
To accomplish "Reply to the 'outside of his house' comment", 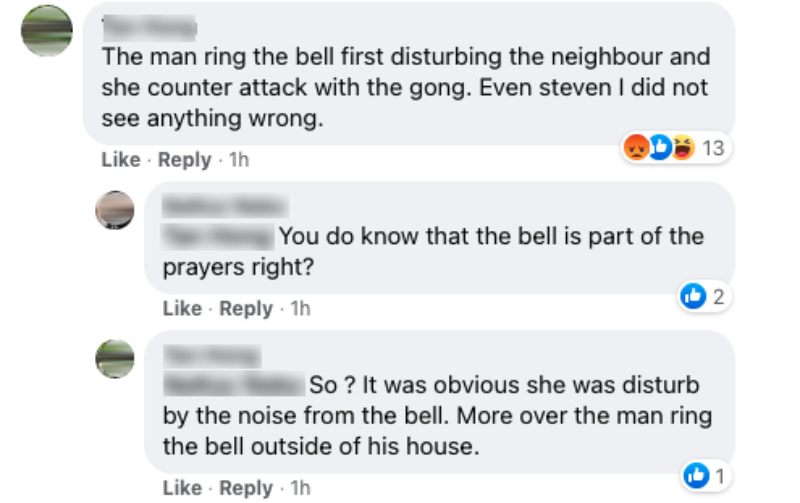I will (246, 488).
